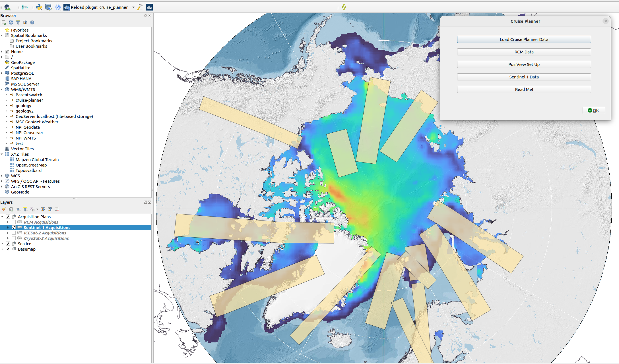Click OK in Cruise Planner dialog
619x364 pixels.
[593, 111]
